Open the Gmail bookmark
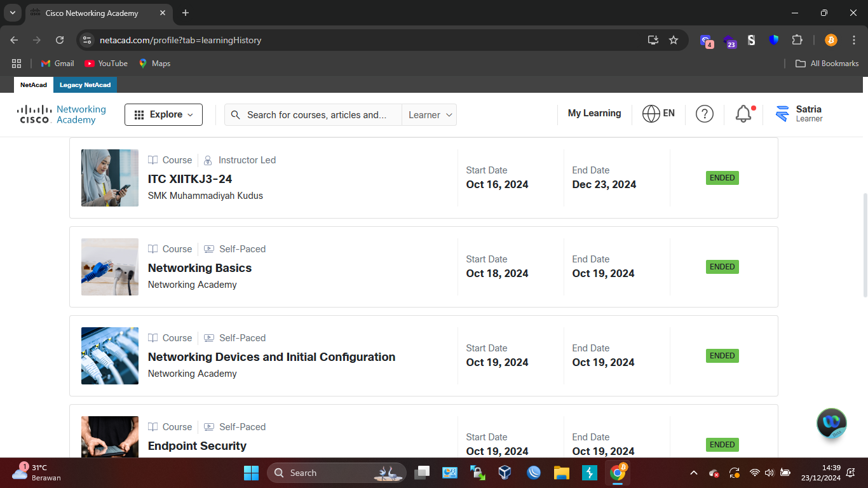Screen dimensions: 868x488 [57, 64]
